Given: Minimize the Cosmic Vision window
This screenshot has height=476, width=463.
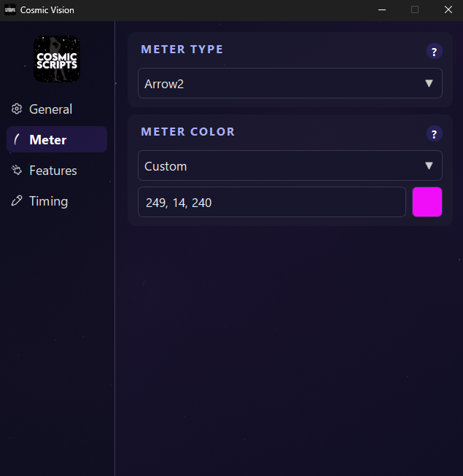Looking at the screenshot, I should (381, 10).
